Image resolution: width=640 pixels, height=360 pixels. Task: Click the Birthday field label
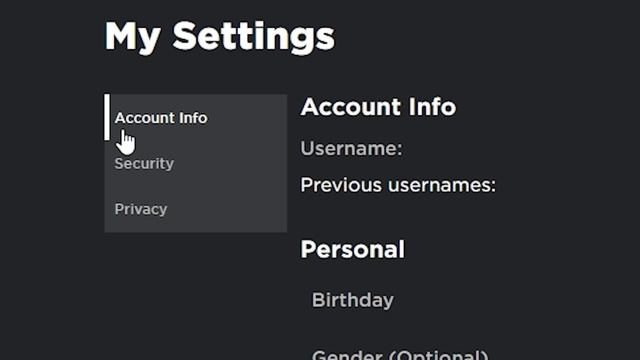click(x=353, y=301)
